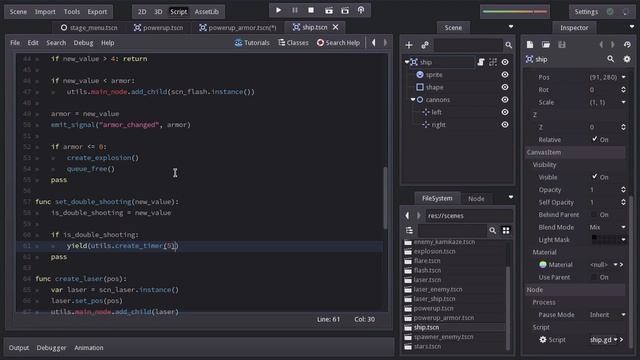Collapse ship root node tree

(407, 62)
